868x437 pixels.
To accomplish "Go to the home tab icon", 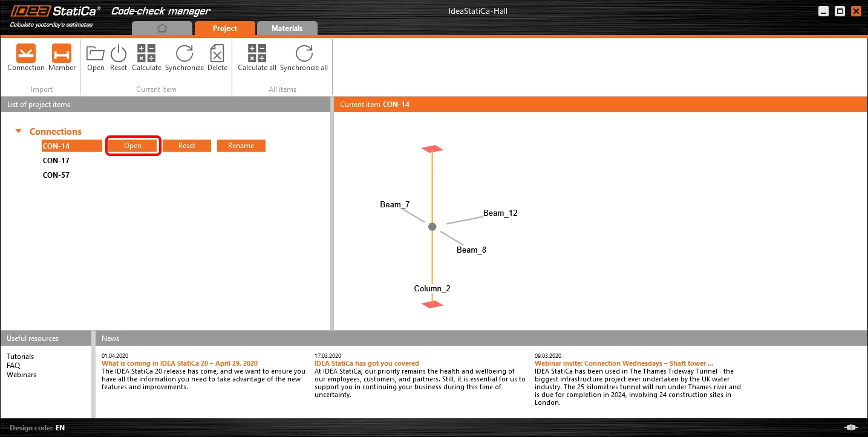I will pyautogui.click(x=162, y=28).
